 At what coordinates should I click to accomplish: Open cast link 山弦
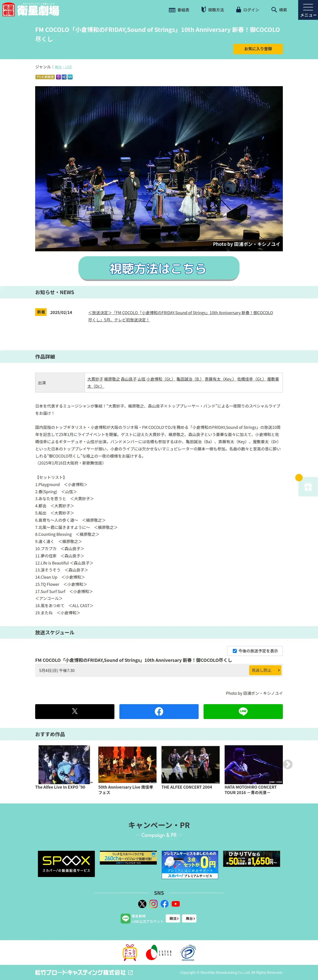point(141,379)
